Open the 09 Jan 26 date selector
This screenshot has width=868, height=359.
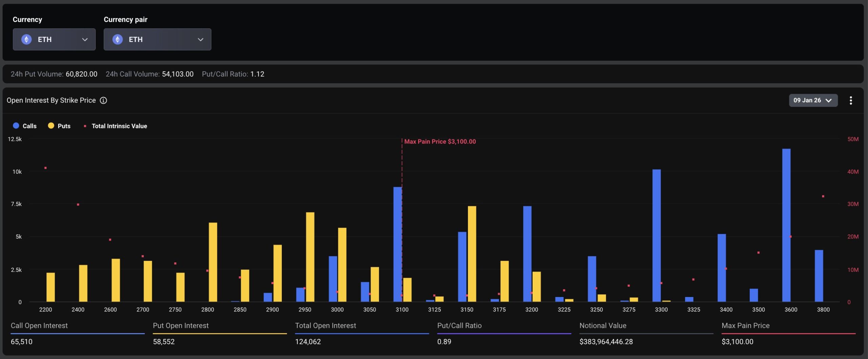pos(813,100)
